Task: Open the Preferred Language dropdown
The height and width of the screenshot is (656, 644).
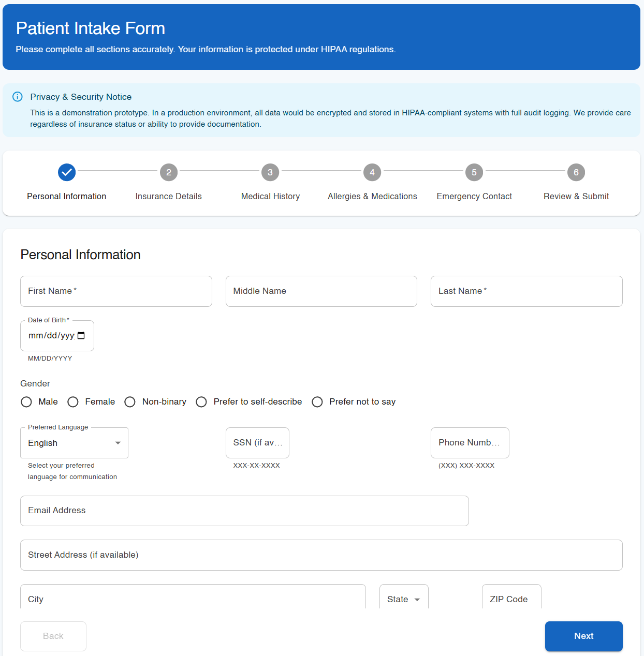Action: coord(74,443)
